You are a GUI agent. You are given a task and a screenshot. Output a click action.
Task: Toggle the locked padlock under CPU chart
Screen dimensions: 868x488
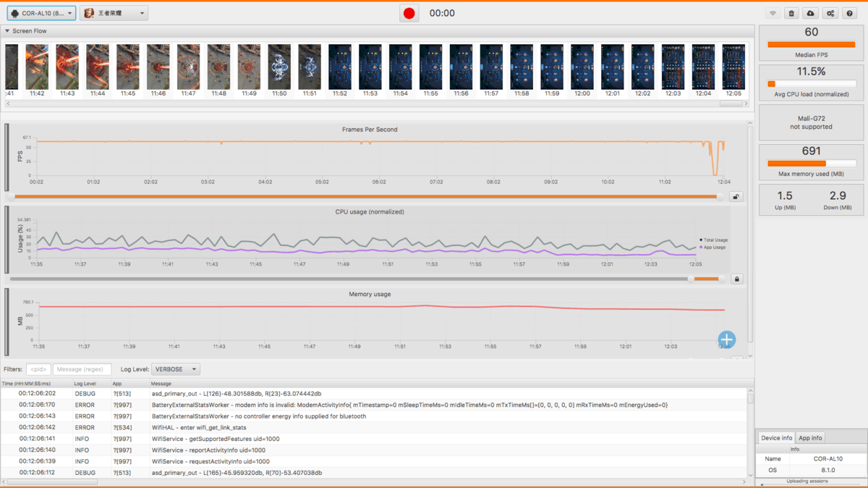pyautogui.click(x=736, y=279)
